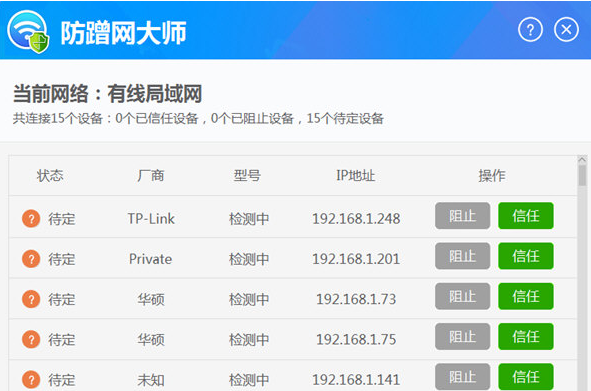Click the 未知 vendor cell
This screenshot has height=391, width=591.
pos(151,380)
